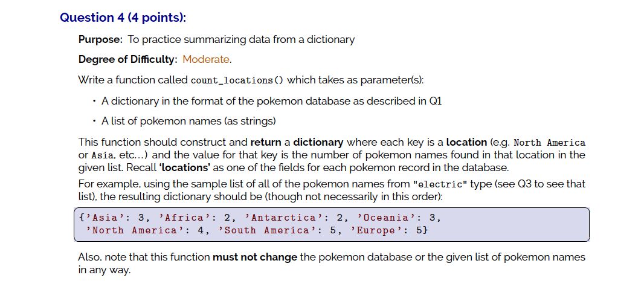
Task: Click the monospace 'North America' example text
Action: tap(550, 143)
